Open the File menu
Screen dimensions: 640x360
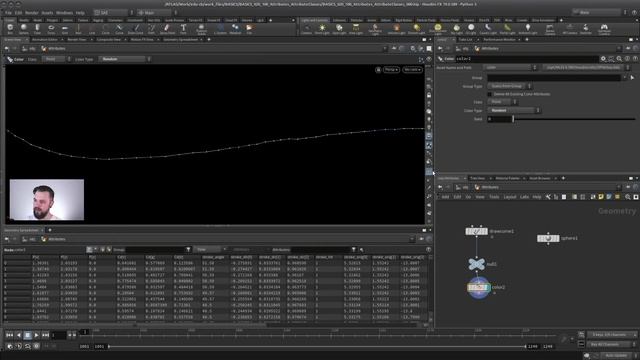[8, 13]
